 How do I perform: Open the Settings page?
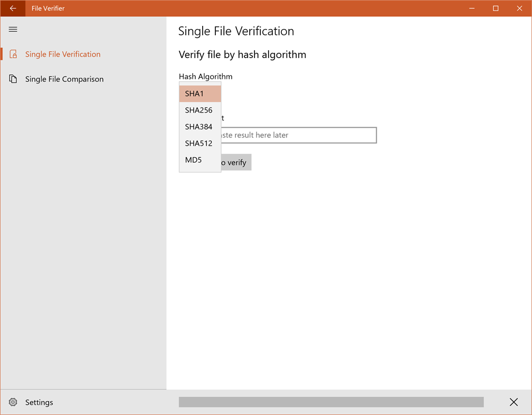click(39, 402)
